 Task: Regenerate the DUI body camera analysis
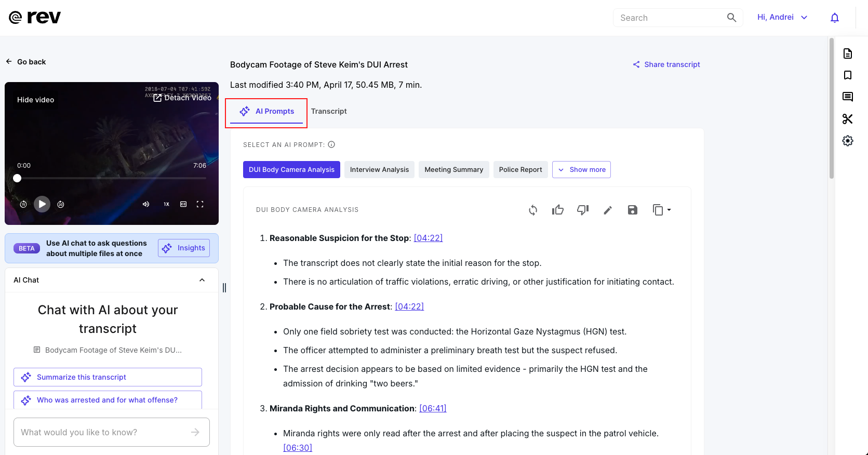[533, 210]
